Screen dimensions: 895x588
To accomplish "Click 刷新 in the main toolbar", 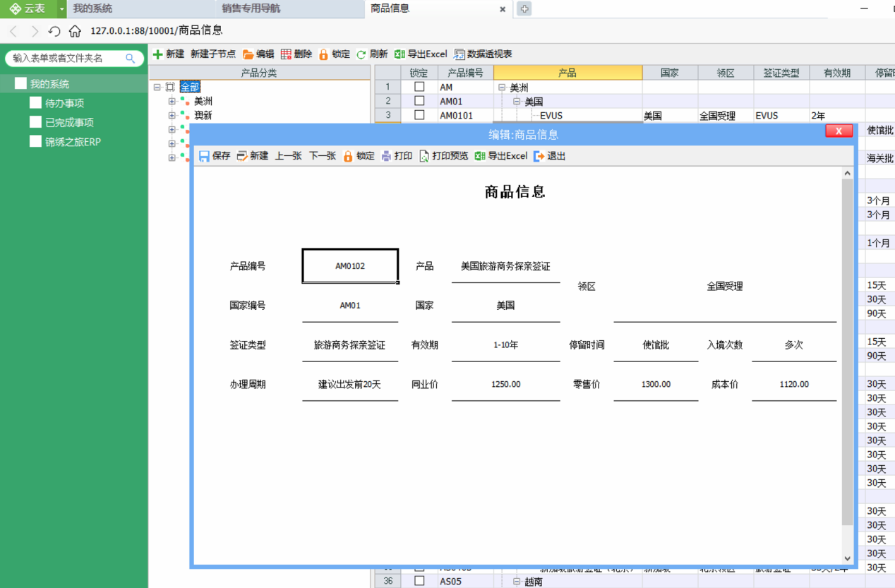I will point(372,54).
